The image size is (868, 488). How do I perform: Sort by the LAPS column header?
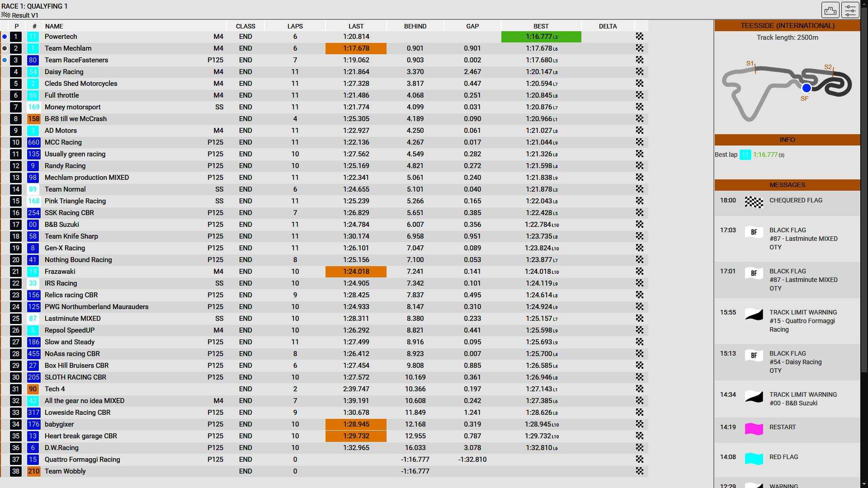click(295, 26)
